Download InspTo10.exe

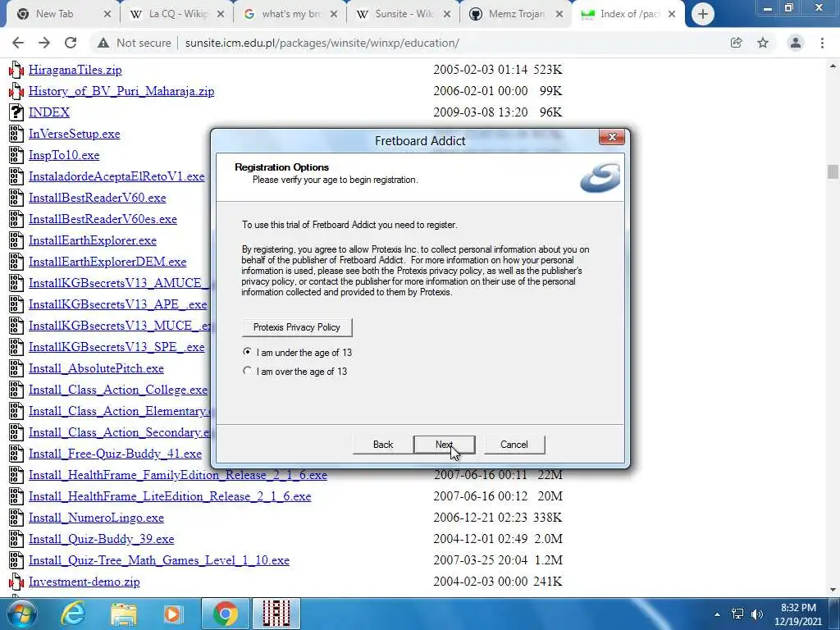pyautogui.click(x=64, y=155)
